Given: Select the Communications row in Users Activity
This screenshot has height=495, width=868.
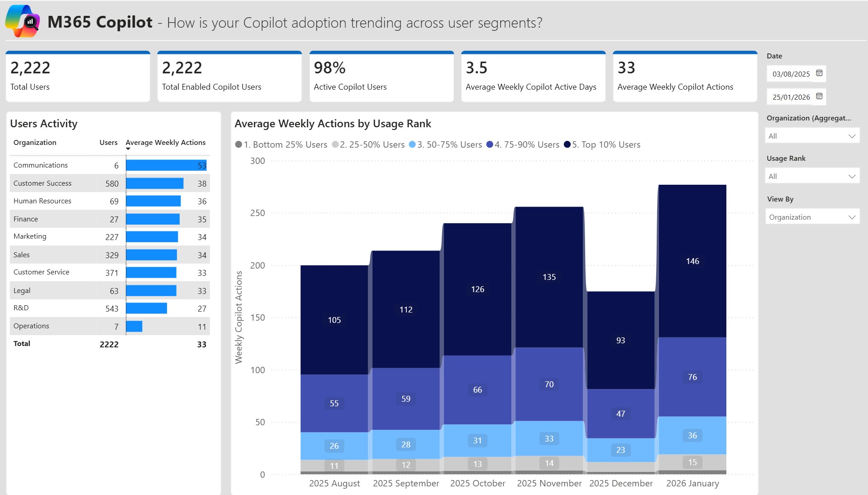Looking at the screenshot, I should [110, 165].
